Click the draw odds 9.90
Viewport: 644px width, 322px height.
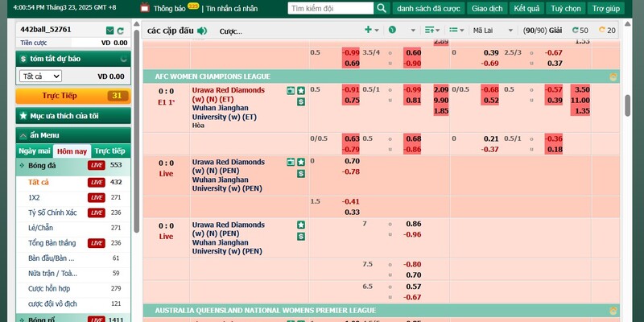[x=440, y=100]
